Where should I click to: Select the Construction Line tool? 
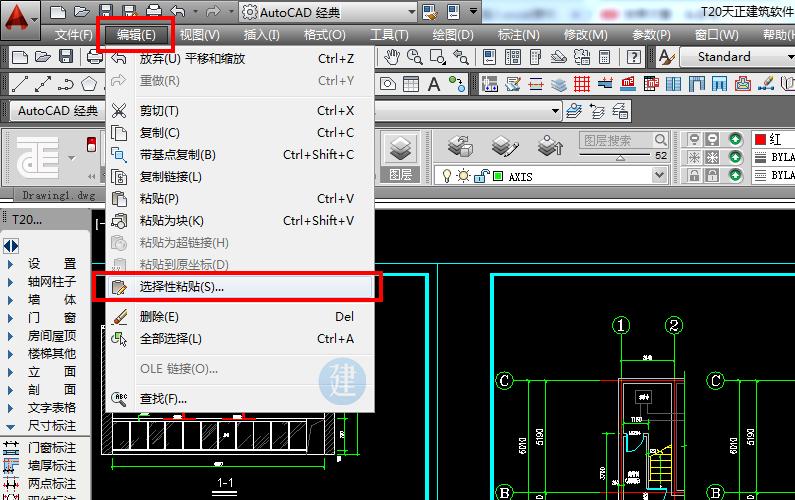43,84
